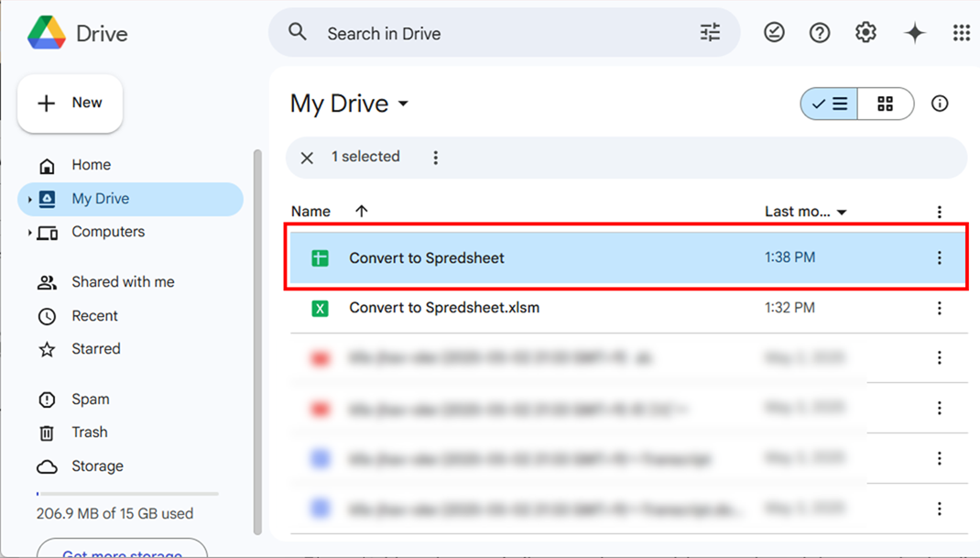Image resolution: width=980 pixels, height=558 pixels.
Task: Select the Convert to Spredsheet.xlsm file row
Action: coord(627,308)
